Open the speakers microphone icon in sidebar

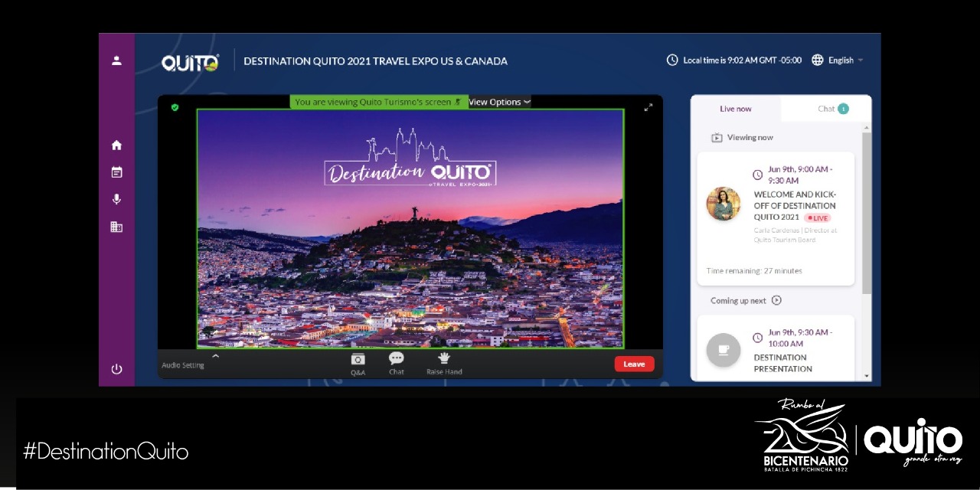coord(116,200)
